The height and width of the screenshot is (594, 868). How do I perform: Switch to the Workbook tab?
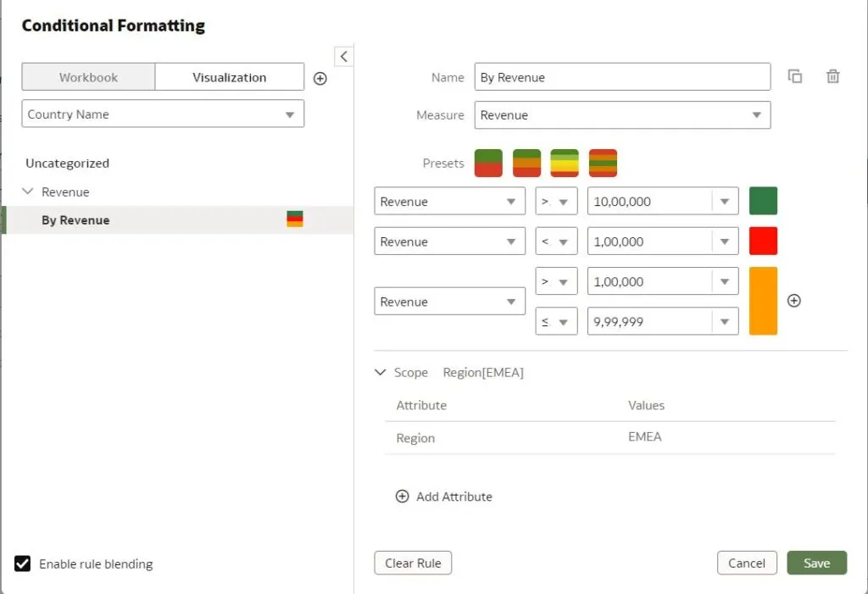click(x=88, y=77)
